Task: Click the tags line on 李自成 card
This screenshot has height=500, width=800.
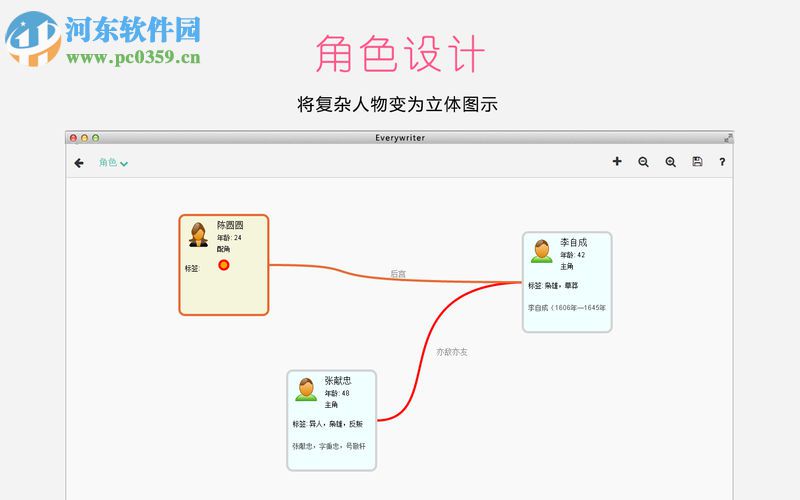Action: (x=553, y=286)
